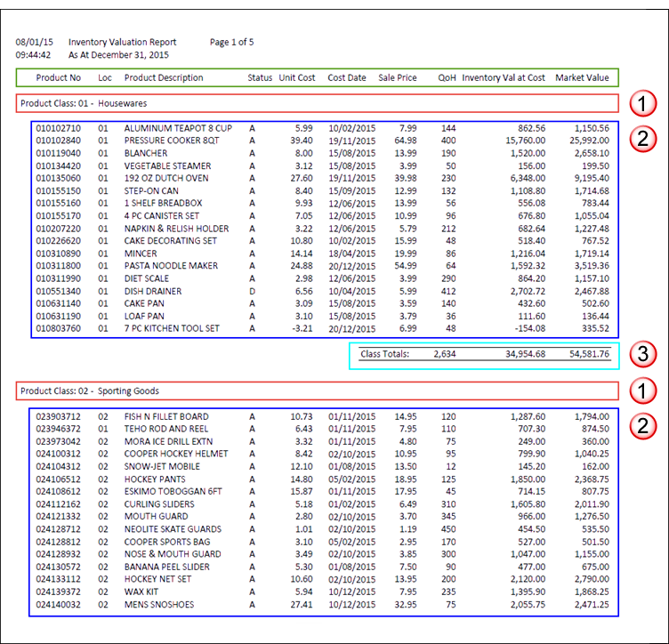
Task: Click callout 2 beside the Housewares product rows
Action: coord(643,138)
